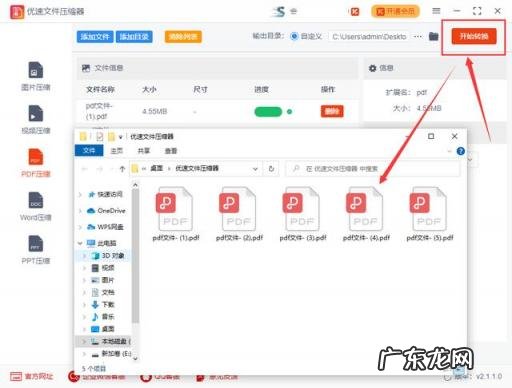Screen dimensions: 512x388
Task: Expand the WPS网盘 tree node
Action: click(x=80, y=227)
